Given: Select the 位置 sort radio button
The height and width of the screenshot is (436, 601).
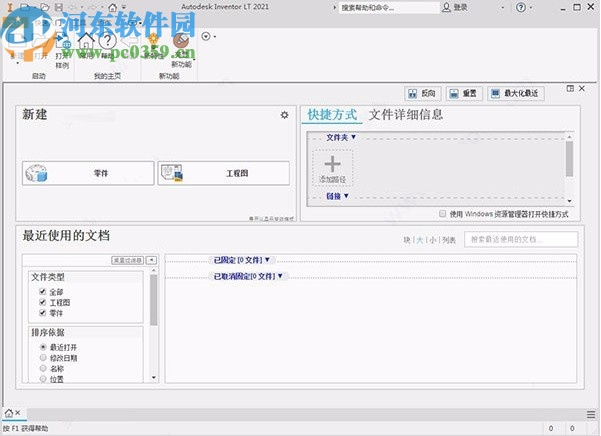Looking at the screenshot, I should (43, 379).
